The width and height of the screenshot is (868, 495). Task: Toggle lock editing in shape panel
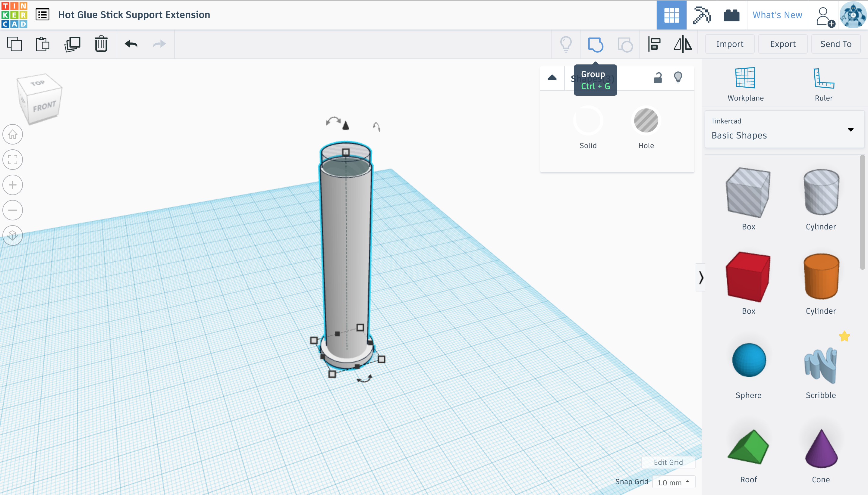658,78
